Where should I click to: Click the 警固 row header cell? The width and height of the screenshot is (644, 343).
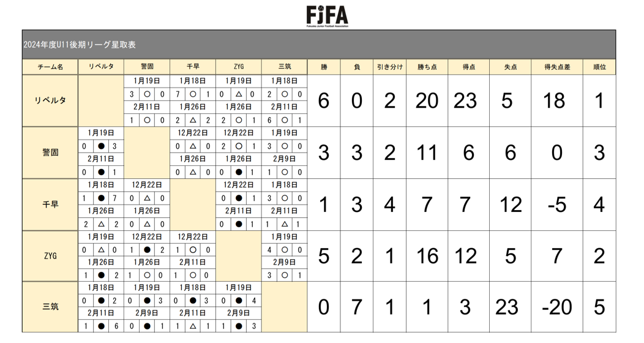coord(50,153)
